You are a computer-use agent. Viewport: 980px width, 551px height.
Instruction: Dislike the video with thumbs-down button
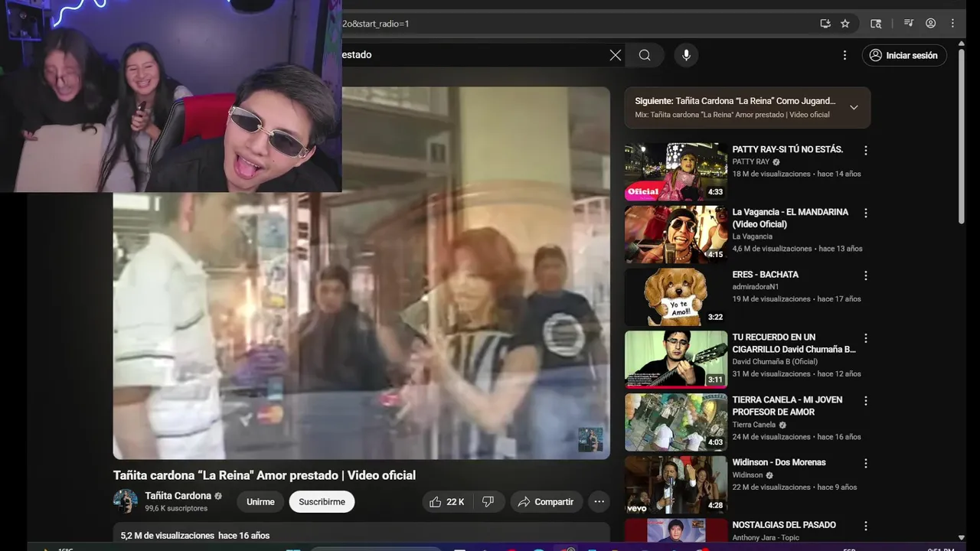pos(488,502)
